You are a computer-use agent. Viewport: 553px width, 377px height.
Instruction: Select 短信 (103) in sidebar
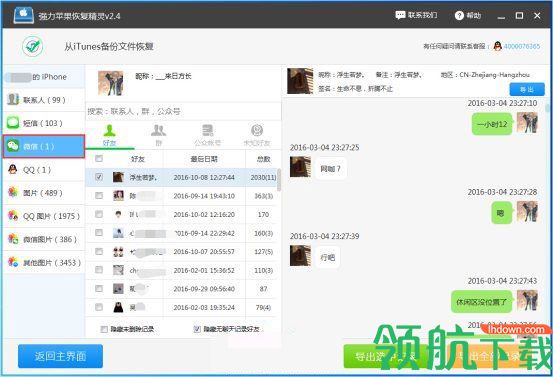tap(44, 123)
